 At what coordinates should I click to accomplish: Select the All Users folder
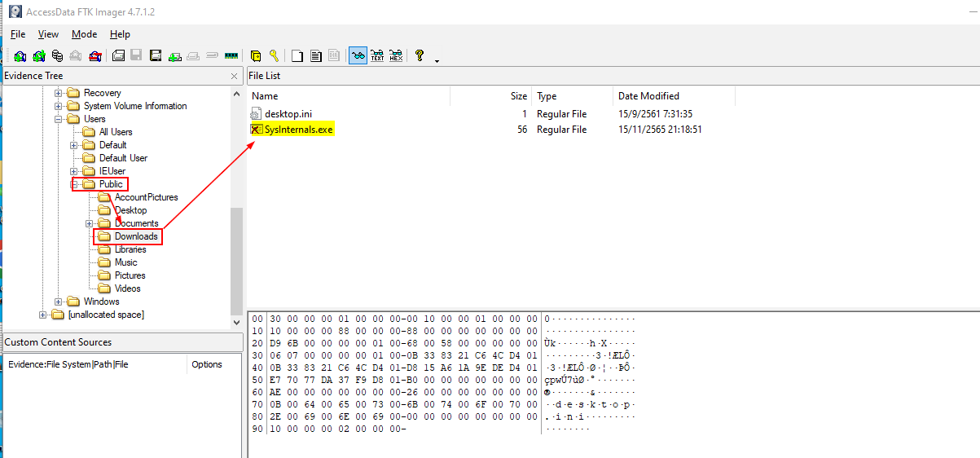116,132
